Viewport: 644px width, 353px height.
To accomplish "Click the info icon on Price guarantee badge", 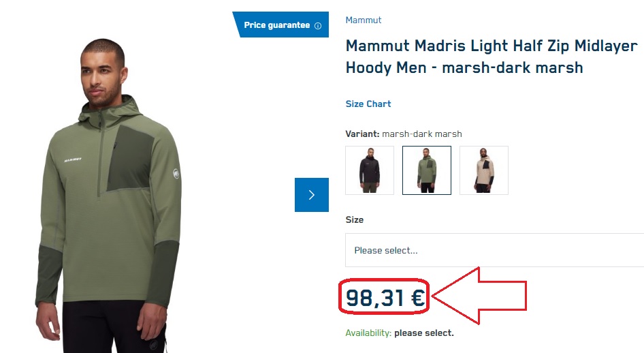I will [317, 26].
